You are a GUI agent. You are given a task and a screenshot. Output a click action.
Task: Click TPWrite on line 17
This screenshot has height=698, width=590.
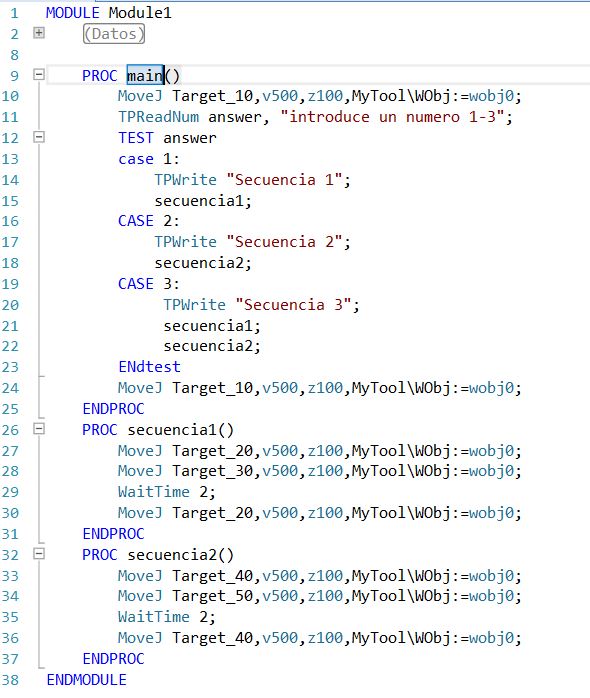pyautogui.click(x=185, y=242)
